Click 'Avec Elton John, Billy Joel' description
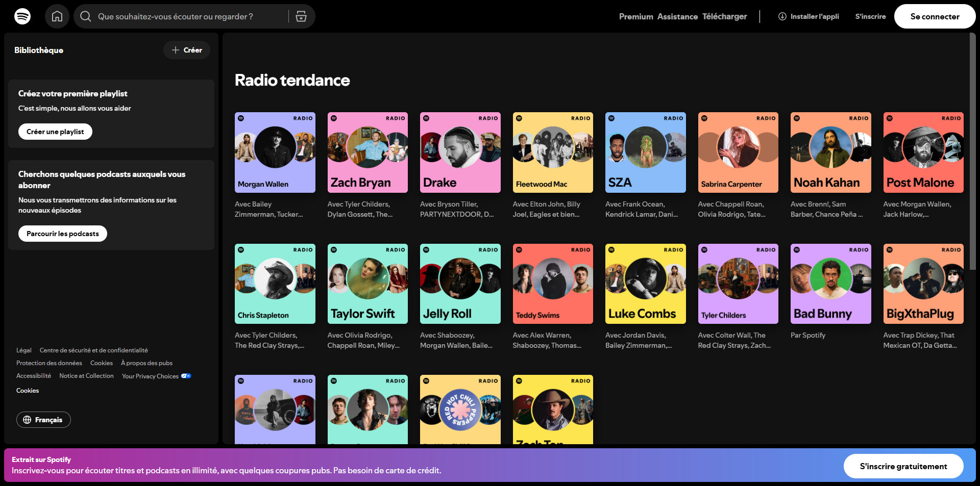This screenshot has width=980, height=486. [547, 209]
